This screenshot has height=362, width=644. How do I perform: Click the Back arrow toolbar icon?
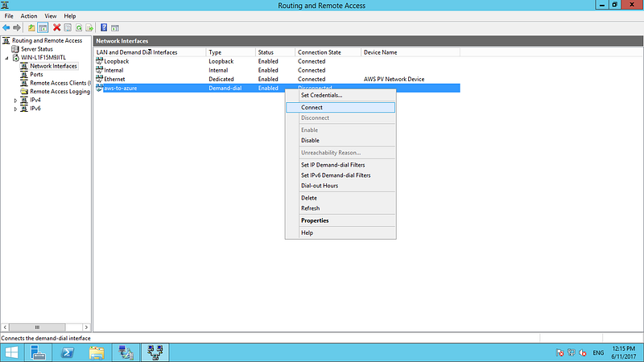[6, 28]
